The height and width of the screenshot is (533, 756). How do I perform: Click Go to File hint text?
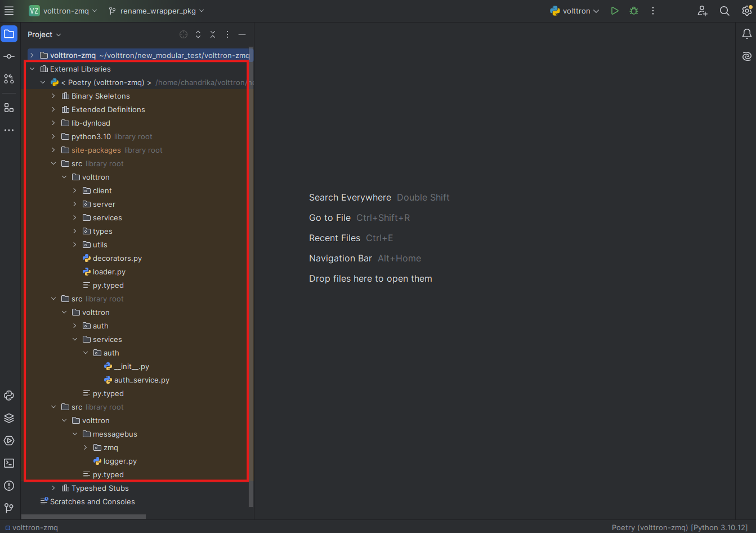330,217
